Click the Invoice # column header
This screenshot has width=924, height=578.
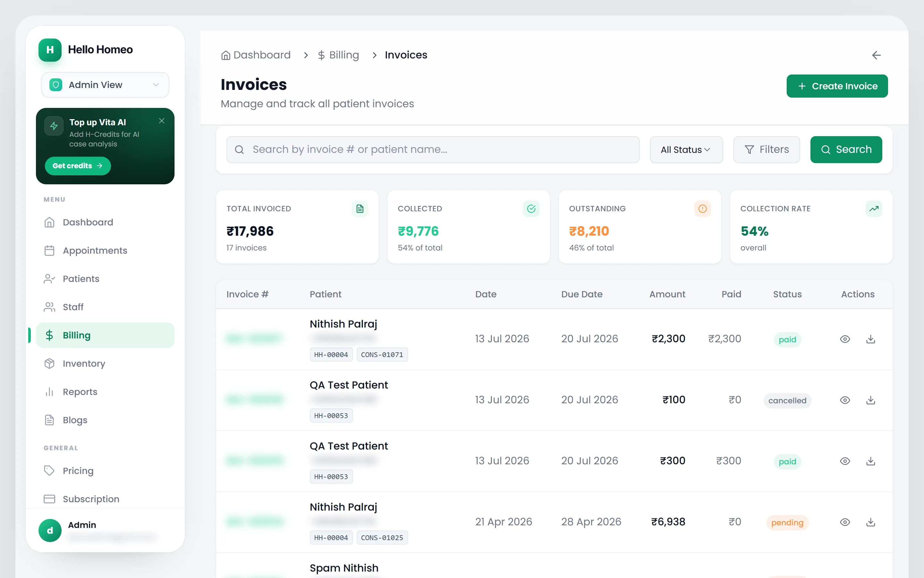pos(247,294)
